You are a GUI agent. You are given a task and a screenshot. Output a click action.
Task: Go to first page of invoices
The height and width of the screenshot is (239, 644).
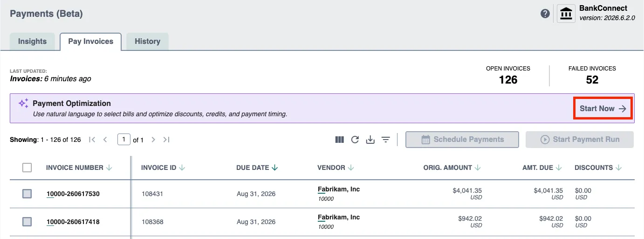pyautogui.click(x=92, y=140)
